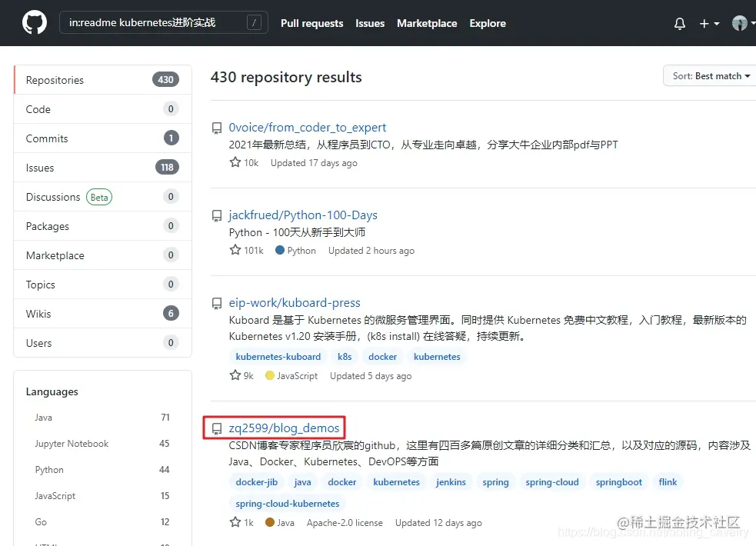
Task: Open eip-work/kuboard-press repository
Action: tap(294, 303)
